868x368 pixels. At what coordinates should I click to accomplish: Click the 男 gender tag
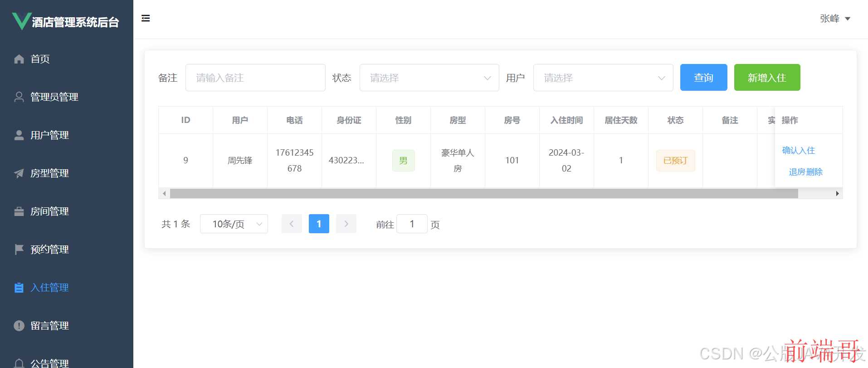pyautogui.click(x=403, y=161)
